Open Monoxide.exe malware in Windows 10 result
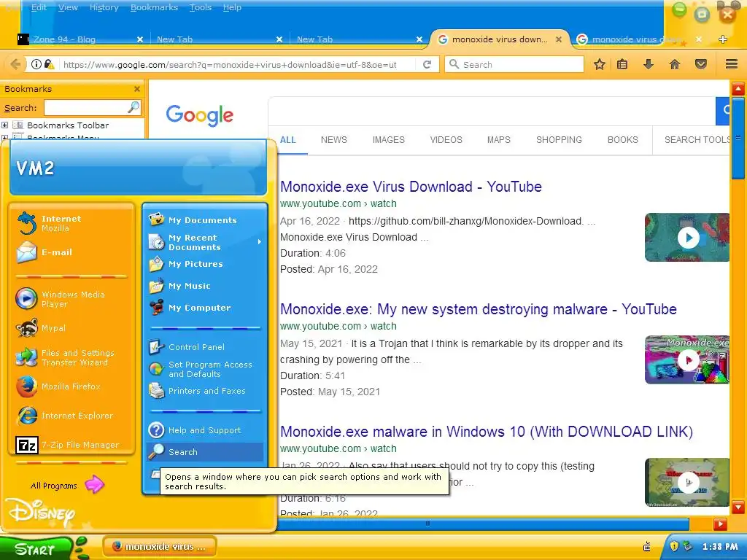The width and height of the screenshot is (747, 560). [x=487, y=432]
